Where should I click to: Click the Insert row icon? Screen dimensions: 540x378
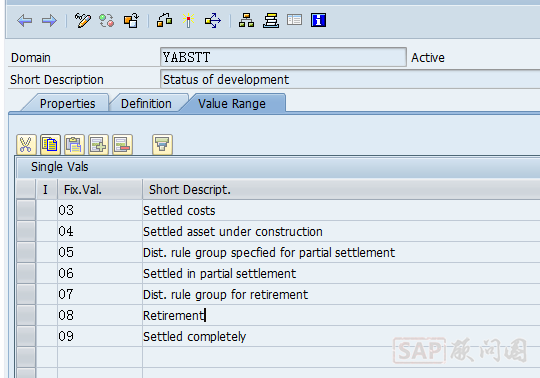pos(98,144)
